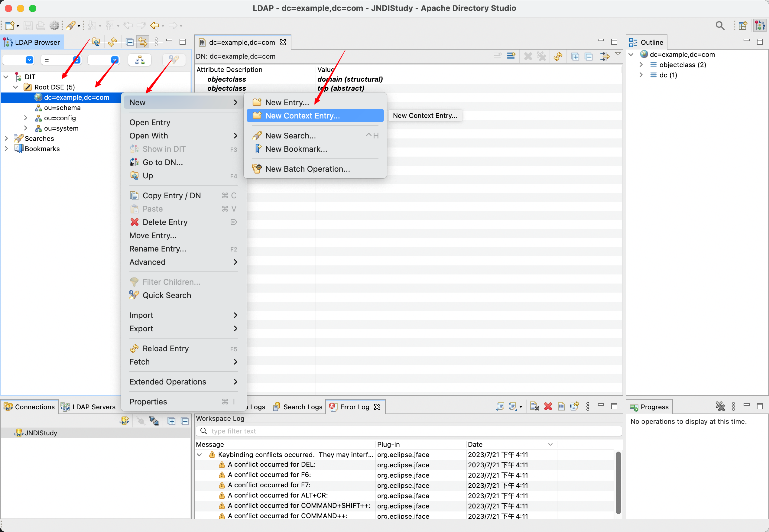The height and width of the screenshot is (532, 769).
Task: Choose New Entry... from submenu
Action: pos(315,102)
